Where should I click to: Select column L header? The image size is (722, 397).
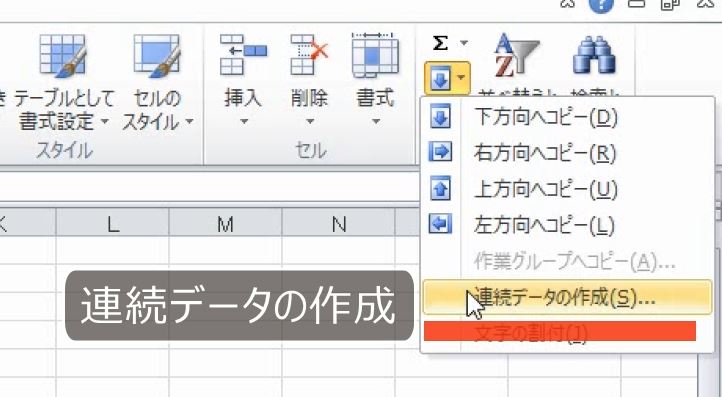point(112,223)
